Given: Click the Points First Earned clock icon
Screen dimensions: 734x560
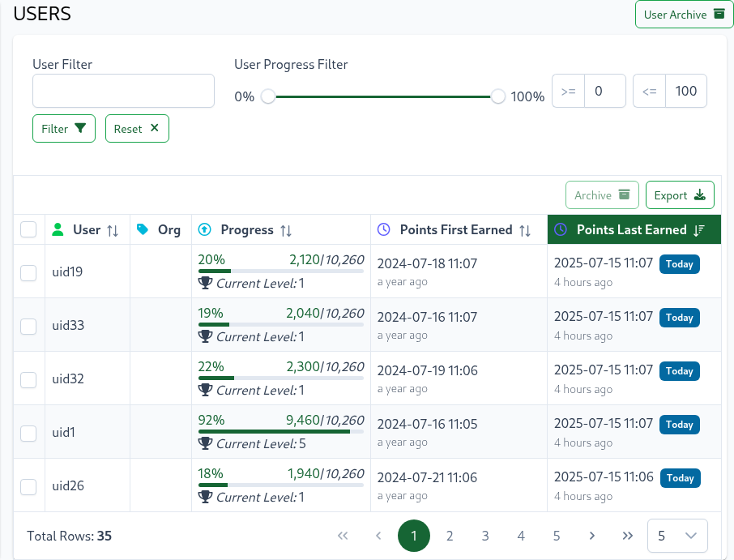Looking at the screenshot, I should pyautogui.click(x=384, y=229).
